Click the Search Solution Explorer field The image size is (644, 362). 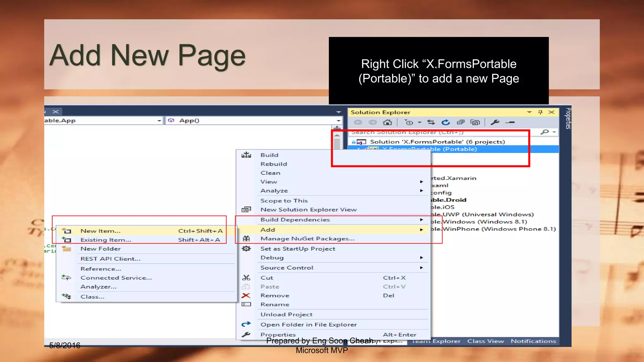click(x=443, y=132)
